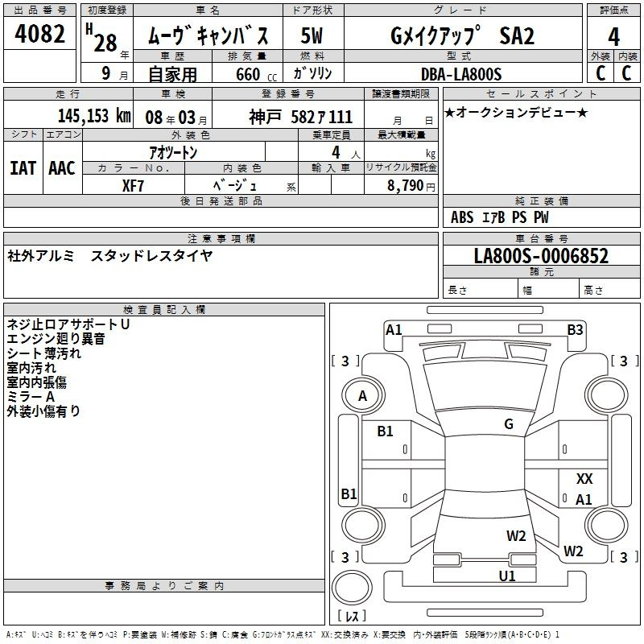
Task: Select registration number 神戸 582ア111
Action: [x=300, y=118]
